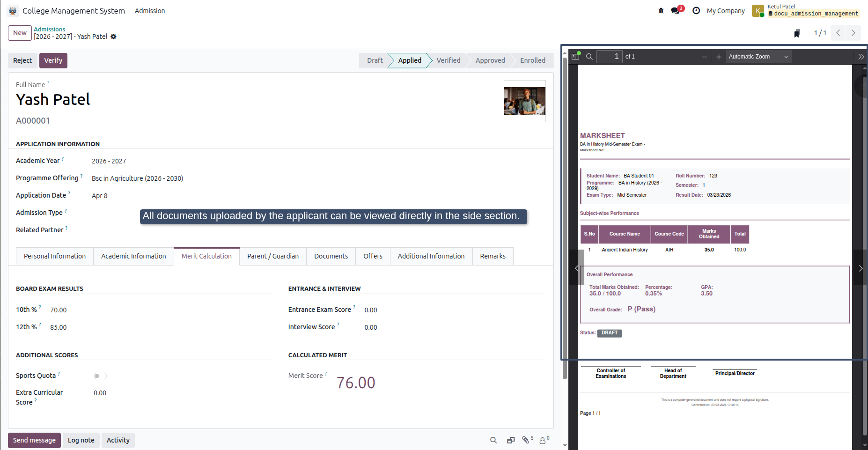Click the Log note button
This screenshot has width=868, height=450.
pyautogui.click(x=81, y=440)
